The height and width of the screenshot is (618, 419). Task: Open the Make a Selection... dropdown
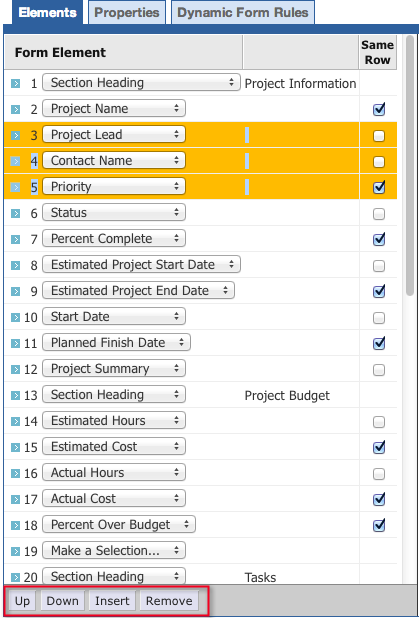click(x=114, y=551)
